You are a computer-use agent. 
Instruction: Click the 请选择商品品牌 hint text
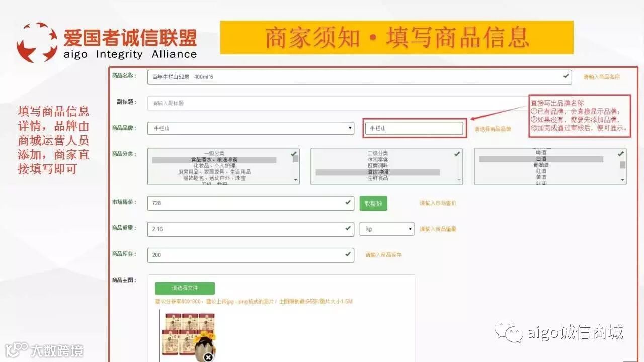pyautogui.click(x=493, y=129)
